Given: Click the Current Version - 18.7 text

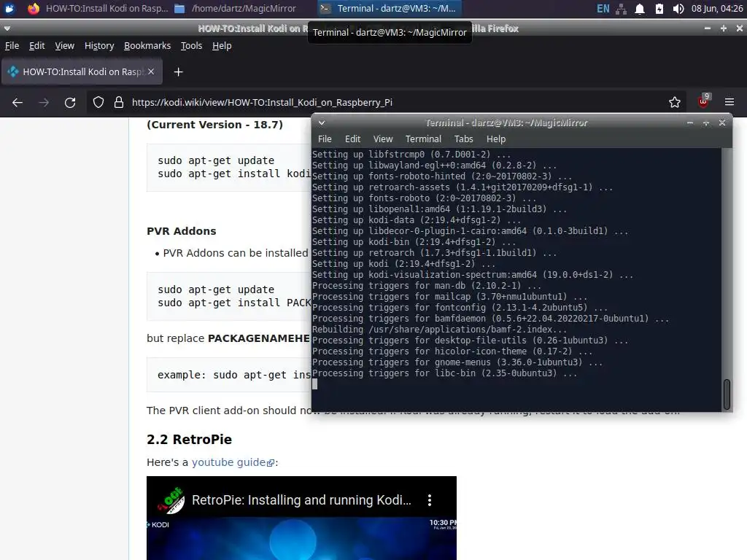Looking at the screenshot, I should (215, 125).
